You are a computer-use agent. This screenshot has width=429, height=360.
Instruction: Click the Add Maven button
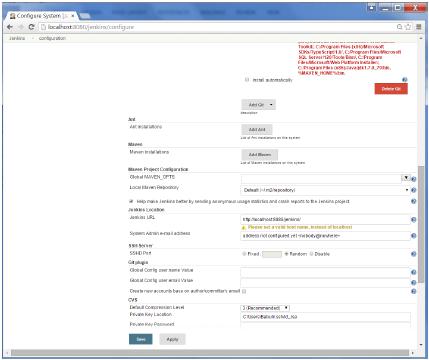tap(260, 155)
